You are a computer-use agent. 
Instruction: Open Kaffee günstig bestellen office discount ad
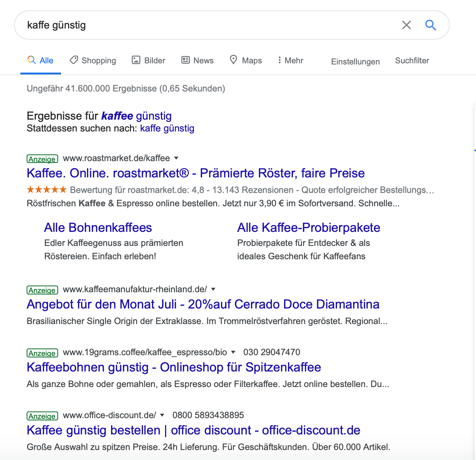coord(193,430)
